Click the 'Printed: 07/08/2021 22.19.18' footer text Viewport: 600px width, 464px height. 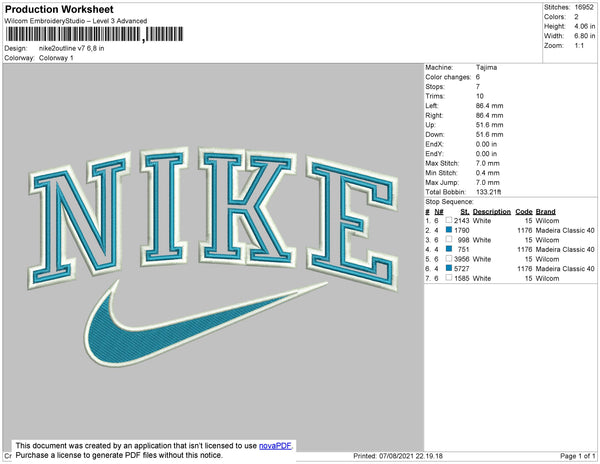click(398, 456)
